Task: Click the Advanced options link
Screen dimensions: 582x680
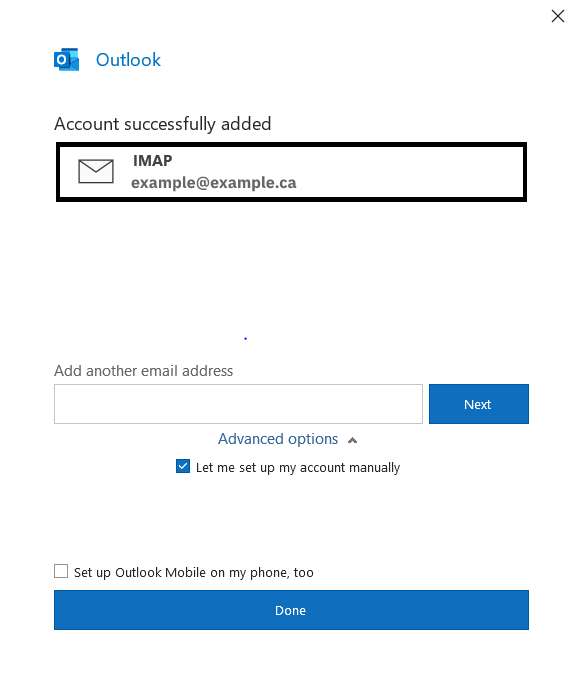Action: 278,439
